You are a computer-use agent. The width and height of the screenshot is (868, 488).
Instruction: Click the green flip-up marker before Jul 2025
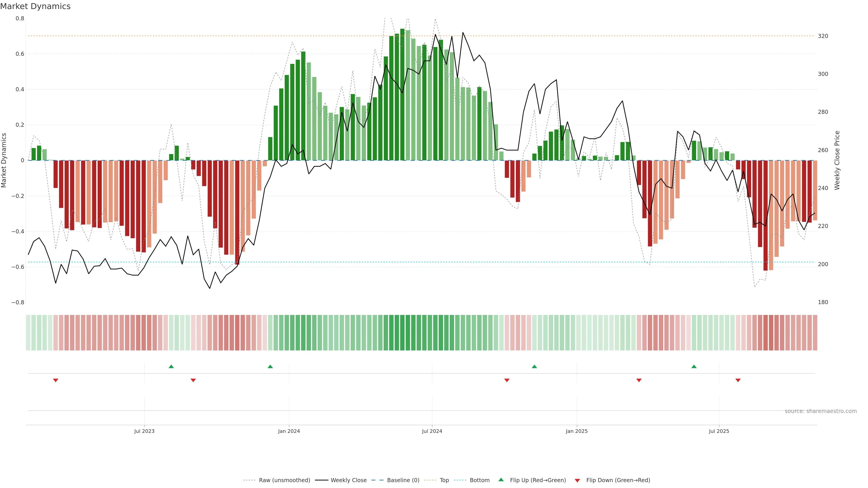[694, 366]
